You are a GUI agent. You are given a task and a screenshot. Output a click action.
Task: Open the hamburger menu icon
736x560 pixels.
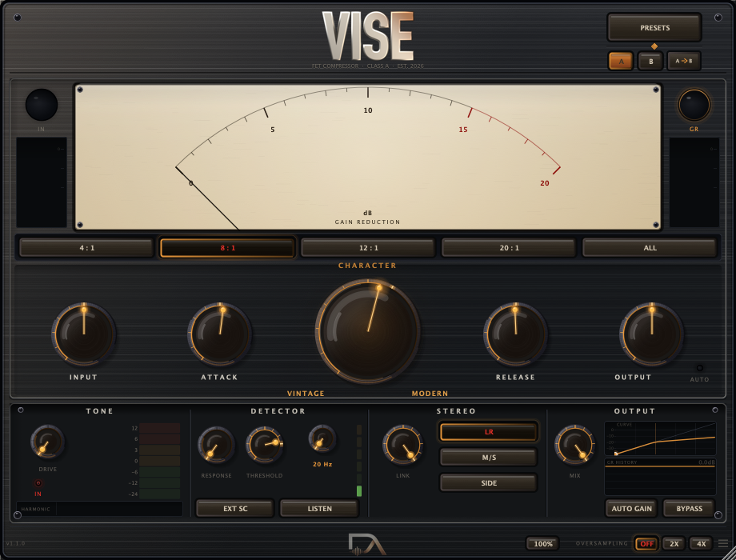723,543
